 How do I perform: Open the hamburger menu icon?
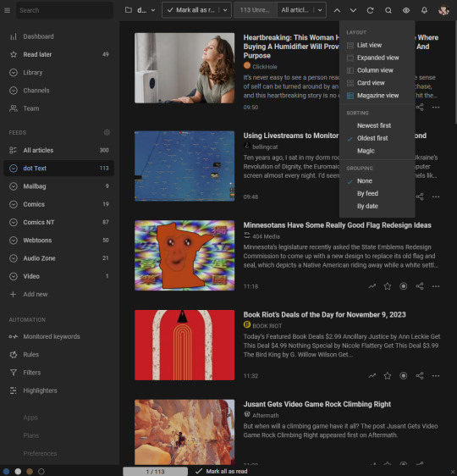[8, 10]
